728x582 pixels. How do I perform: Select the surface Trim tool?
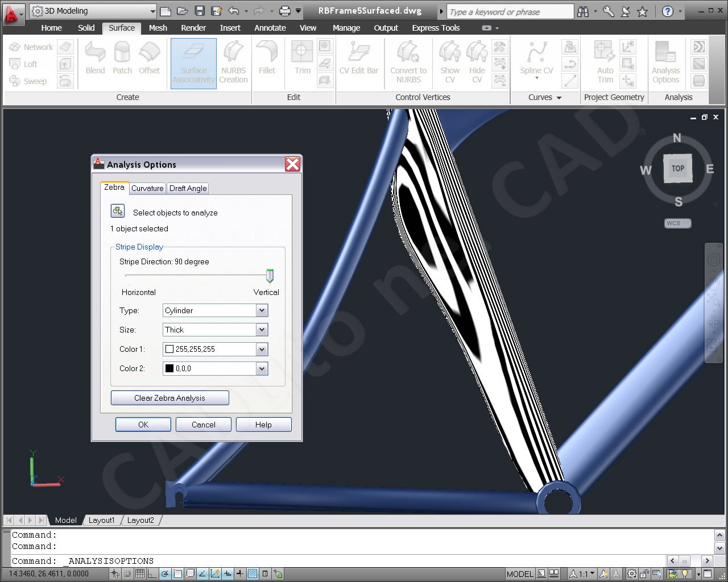tap(302, 59)
